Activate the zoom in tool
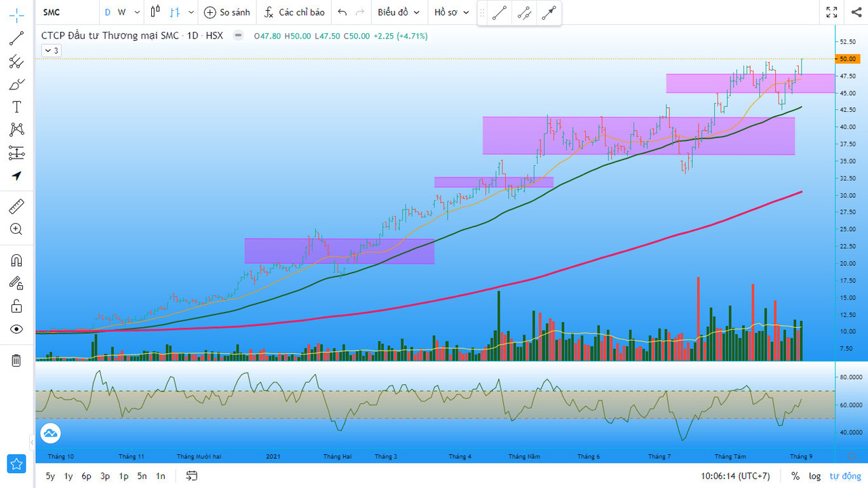This screenshot has width=868, height=488. click(16, 229)
